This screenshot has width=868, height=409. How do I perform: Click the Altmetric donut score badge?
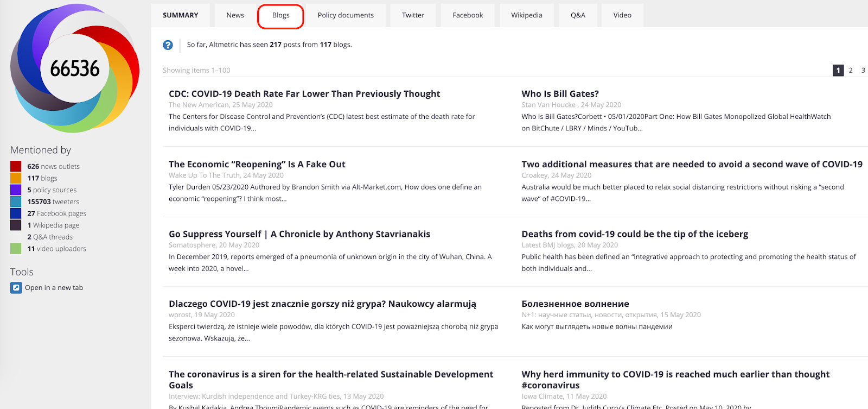(x=75, y=68)
